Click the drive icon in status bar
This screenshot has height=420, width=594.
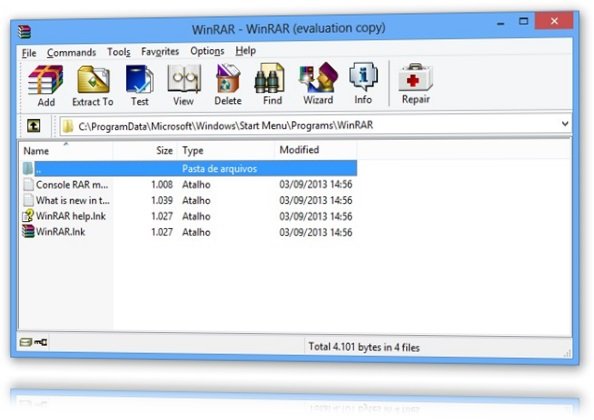25,342
